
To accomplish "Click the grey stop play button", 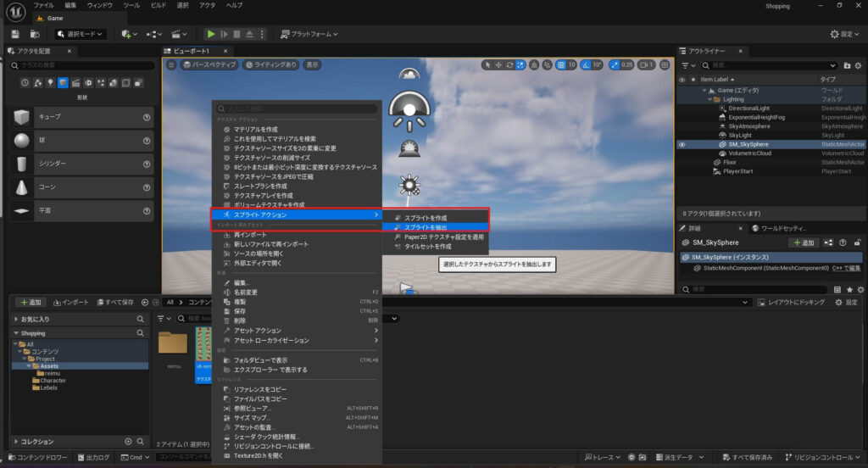I will 237,34.
